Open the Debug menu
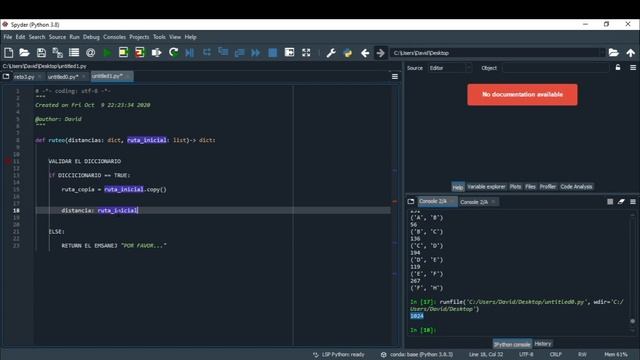The image size is (640, 360). [91, 37]
